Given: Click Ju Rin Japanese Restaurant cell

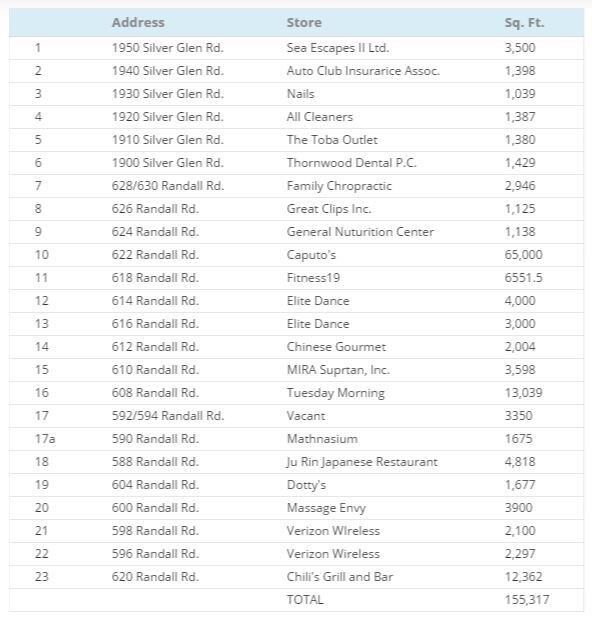Looking at the screenshot, I should 362,462.
